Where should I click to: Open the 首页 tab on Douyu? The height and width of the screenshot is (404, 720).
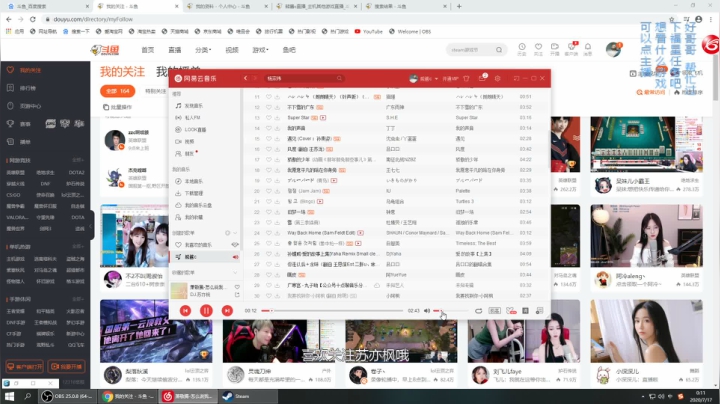148,50
